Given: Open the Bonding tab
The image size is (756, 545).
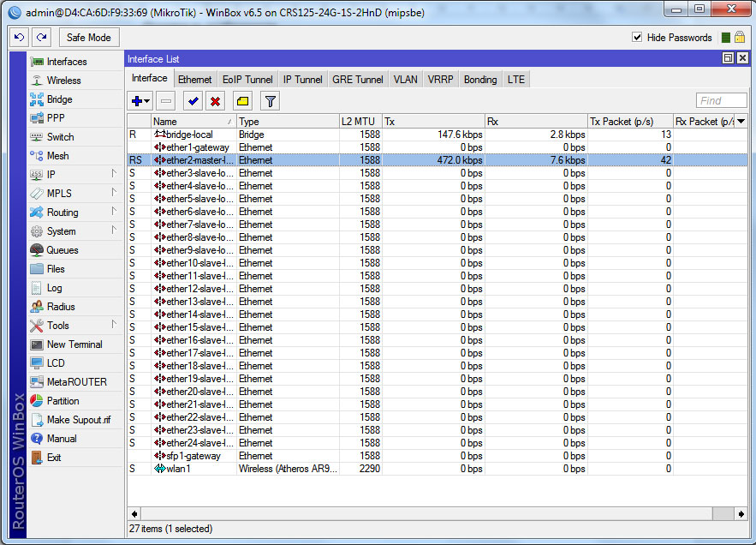Looking at the screenshot, I should [479, 79].
